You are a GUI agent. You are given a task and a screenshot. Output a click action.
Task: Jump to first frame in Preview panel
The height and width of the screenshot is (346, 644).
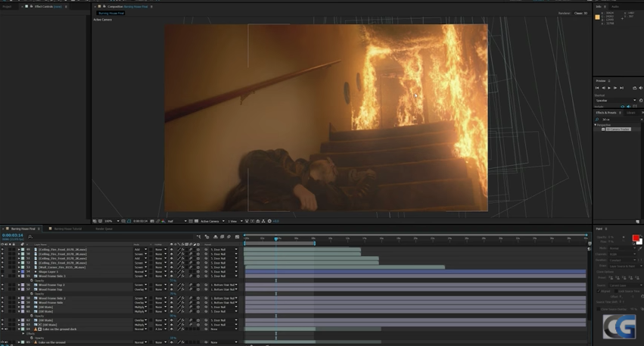click(597, 88)
